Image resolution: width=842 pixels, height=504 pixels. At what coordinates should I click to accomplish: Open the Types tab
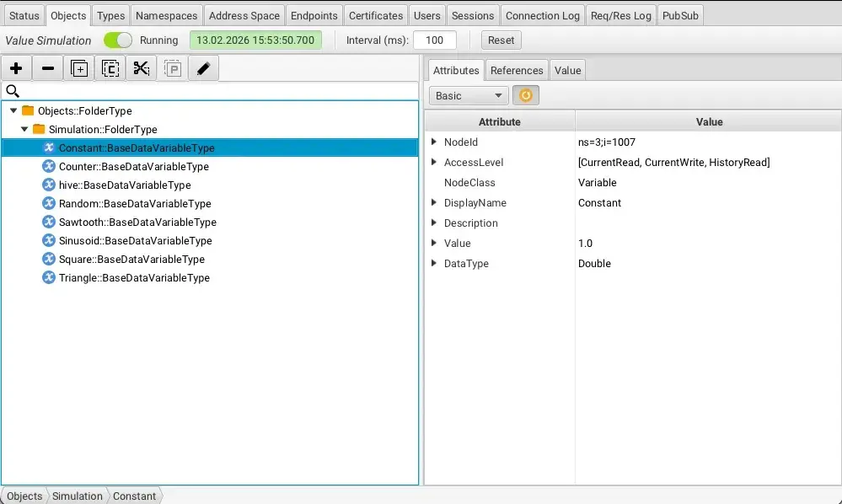110,15
